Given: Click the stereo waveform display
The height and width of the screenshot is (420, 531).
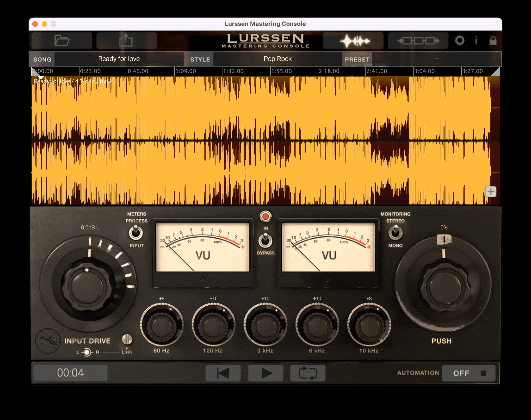Looking at the screenshot, I should coord(265,140).
